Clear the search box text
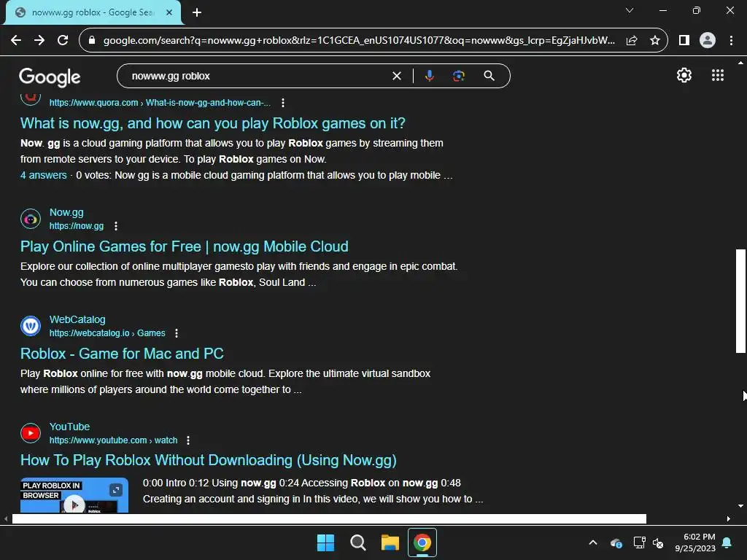747x560 pixels. pyautogui.click(x=396, y=76)
